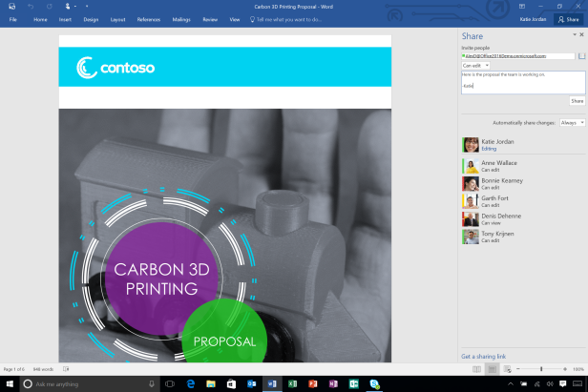
Task: Switch to the Mailings ribbon tab
Action: [x=181, y=19]
